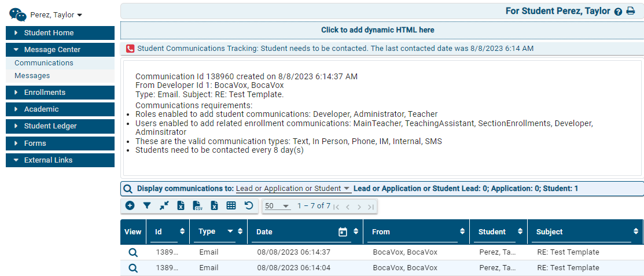644x276 pixels.
Task: View communication dated 08/08/2023 06:14:37
Action: [x=133, y=252]
